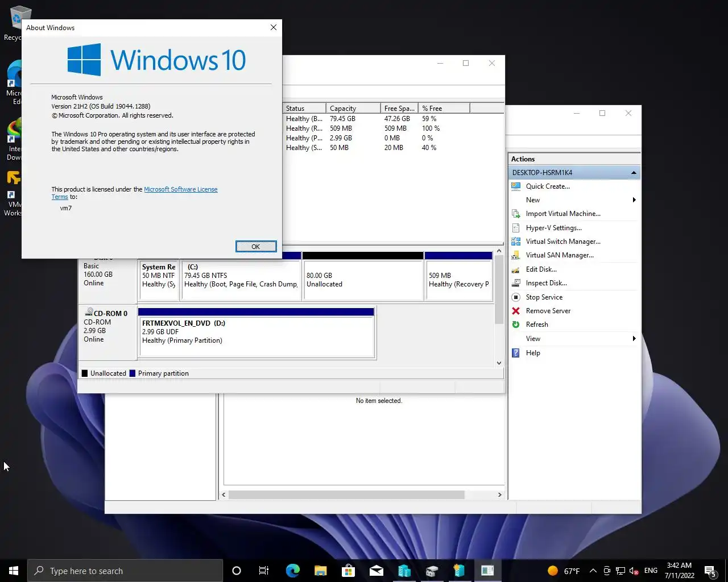The width and height of the screenshot is (728, 582).
Task: Switch to Disk Management taskbar icon
Action: (x=432, y=571)
